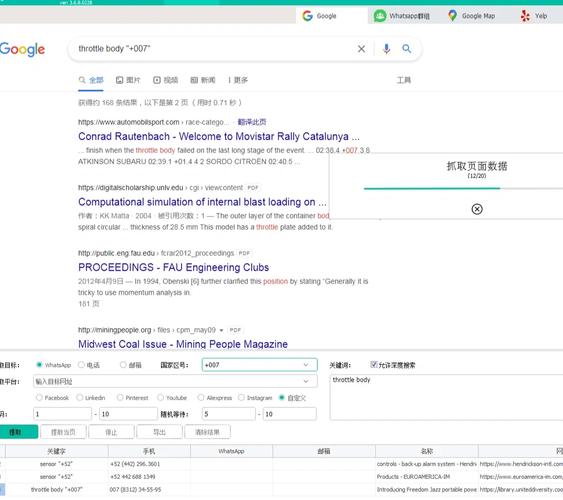
Task: Clear the search query with the X icon
Action: [x=361, y=49]
